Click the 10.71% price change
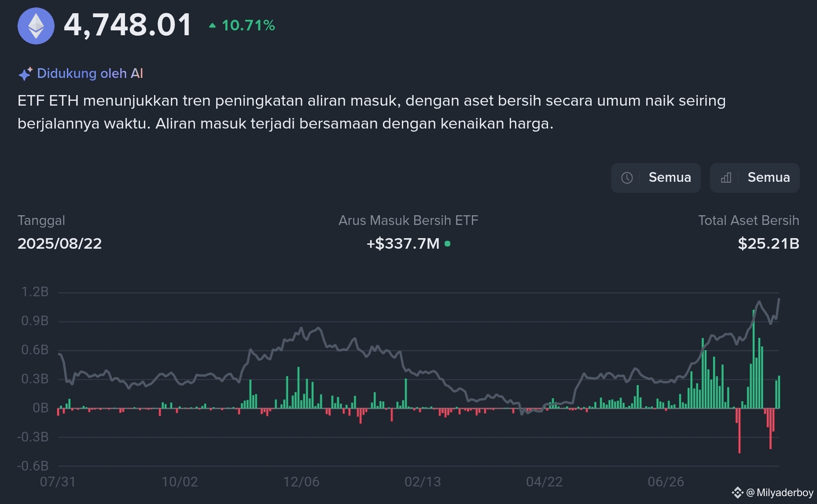Viewport: 817px width, 504px height. coord(248,26)
